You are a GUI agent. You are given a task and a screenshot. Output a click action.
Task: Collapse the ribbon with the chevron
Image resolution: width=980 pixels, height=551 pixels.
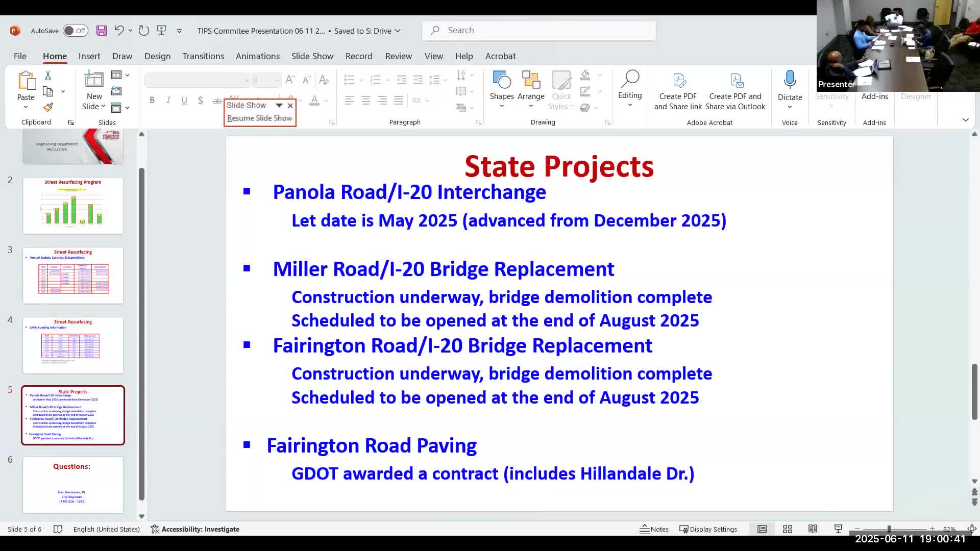(965, 120)
